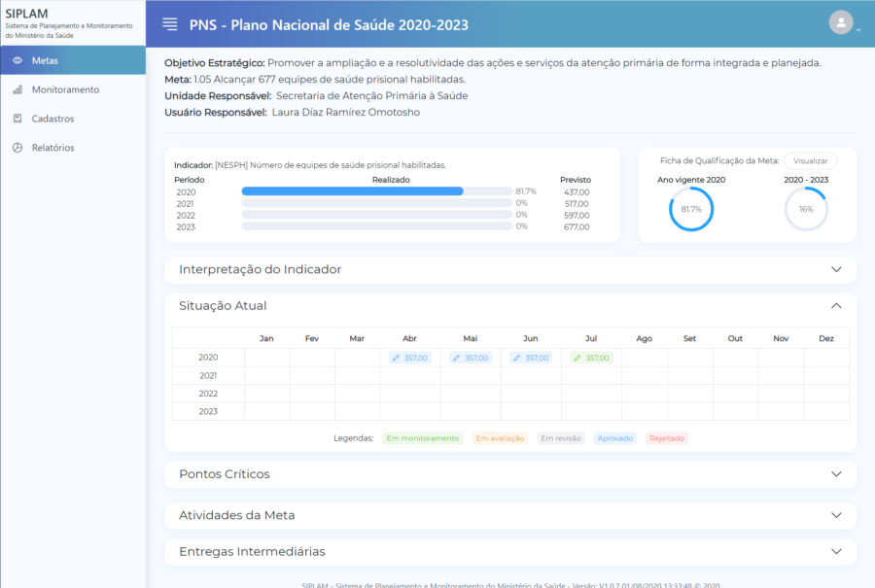
Task: Click the 2020 realizado progress bar
Action: (376, 191)
